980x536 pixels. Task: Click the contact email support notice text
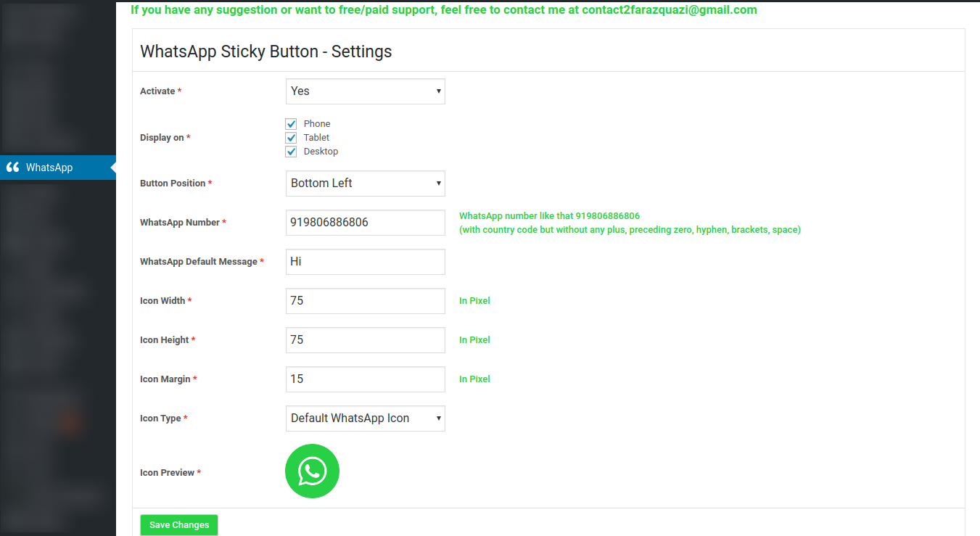(x=444, y=10)
